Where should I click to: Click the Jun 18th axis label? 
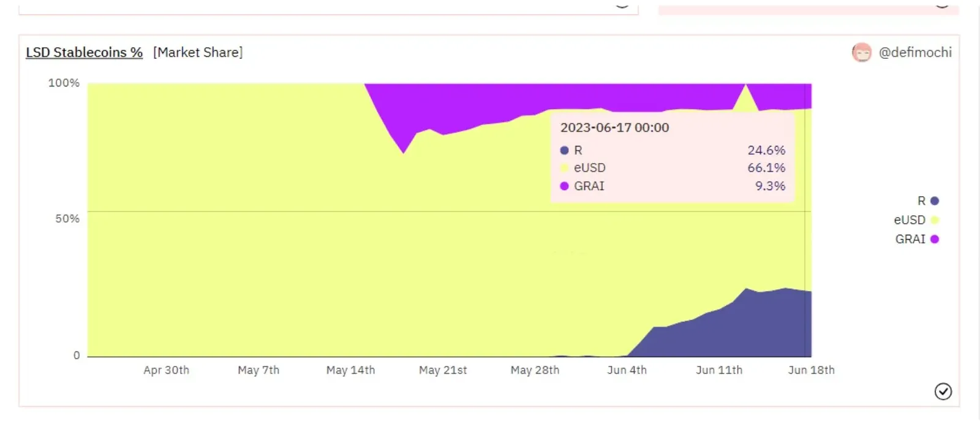click(811, 370)
